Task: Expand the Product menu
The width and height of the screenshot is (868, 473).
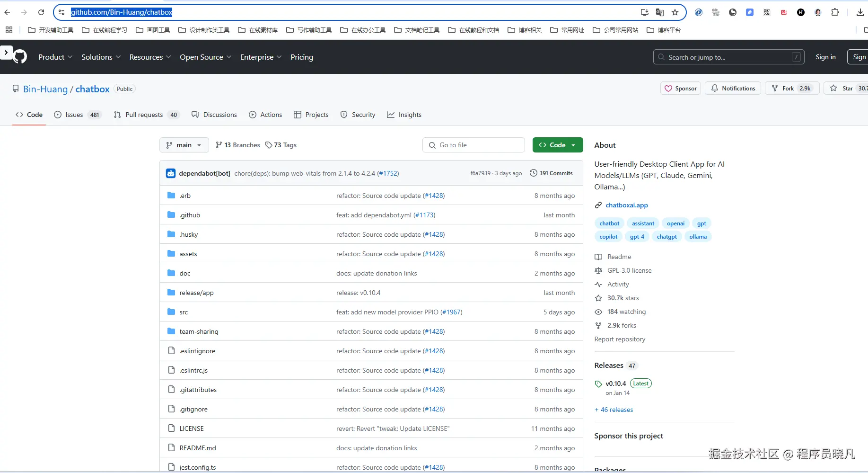Action: (x=55, y=57)
